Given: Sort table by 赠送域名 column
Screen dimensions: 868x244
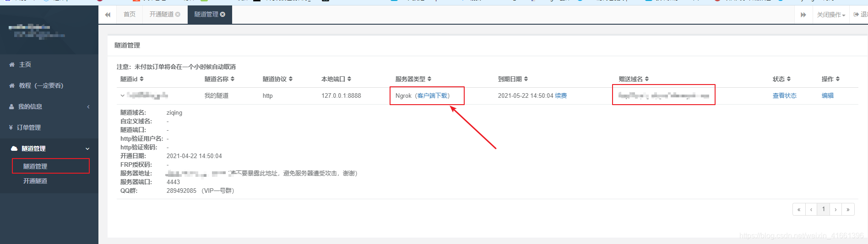Looking at the screenshot, I should point(634,79).
